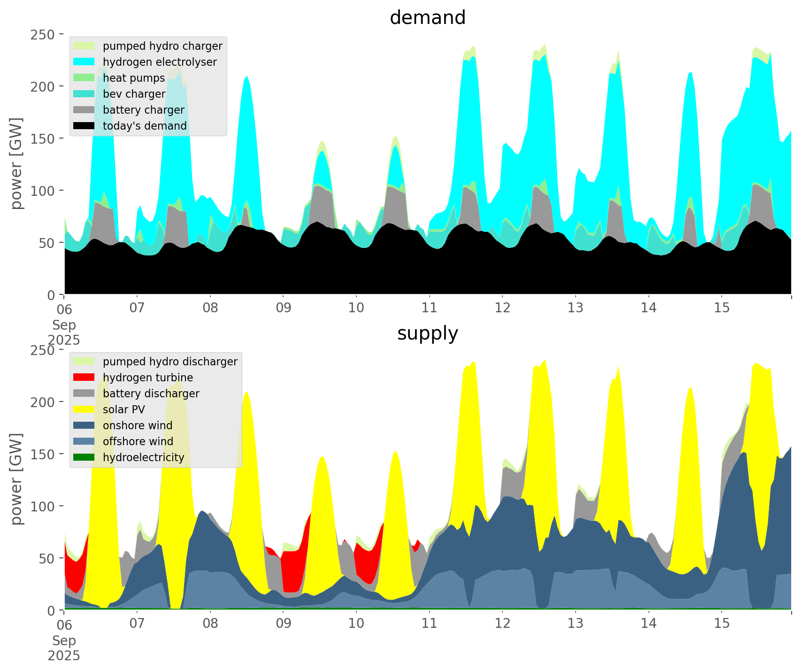Select the yellow solar PV legend swatch
The width and height of the screenshot is (801, 672).
[x=85, y=409]
